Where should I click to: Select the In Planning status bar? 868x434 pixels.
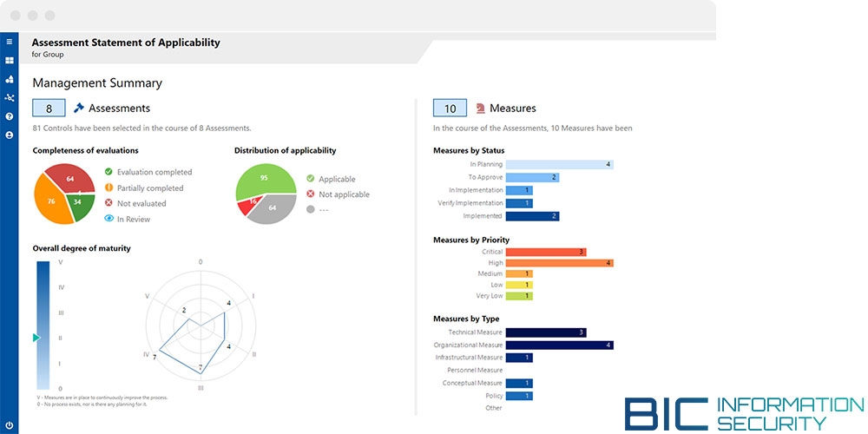click(x=560, y=164)
